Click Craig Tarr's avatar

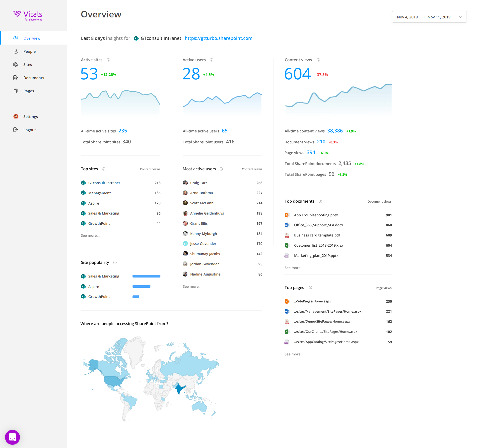[185, 183]
